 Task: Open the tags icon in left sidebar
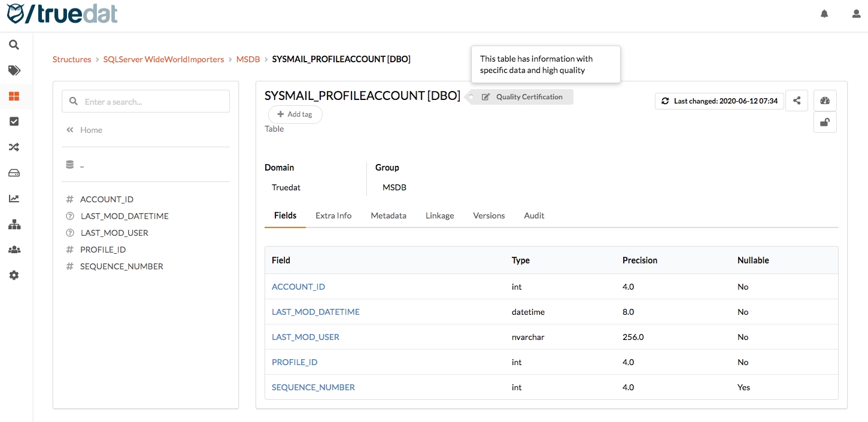click(14, 71)
